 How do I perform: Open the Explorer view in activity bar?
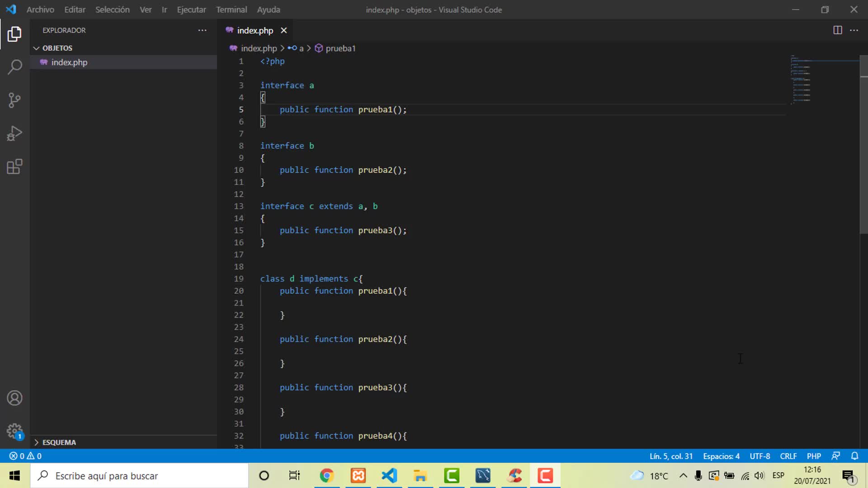pos(14,34)
